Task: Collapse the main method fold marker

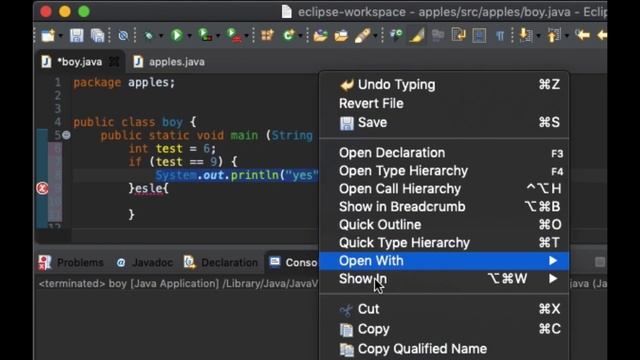Action: (x=67, y=135)
